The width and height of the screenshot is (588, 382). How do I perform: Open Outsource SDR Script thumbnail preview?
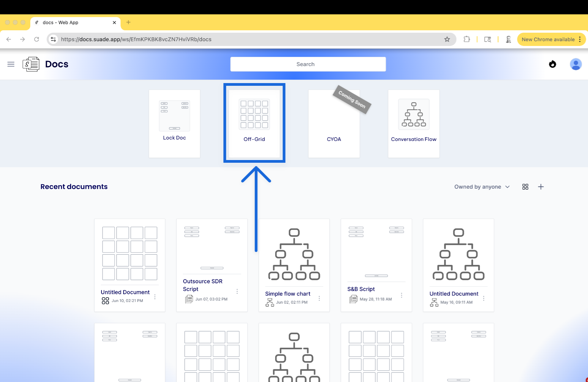(212, 248)
